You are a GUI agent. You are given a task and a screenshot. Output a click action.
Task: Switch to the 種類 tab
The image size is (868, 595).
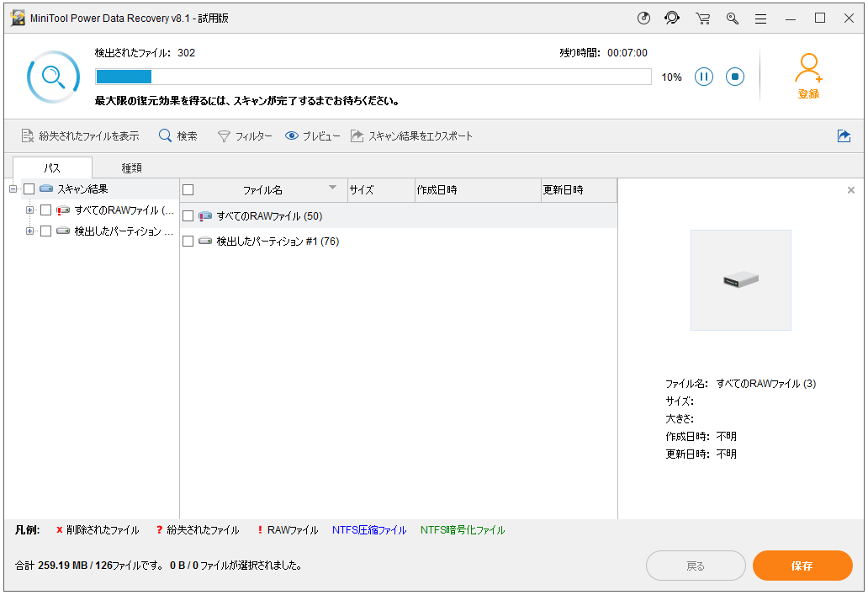coord(132,167)
